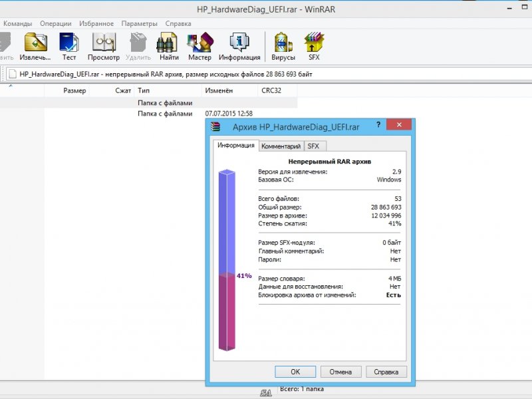The height and width of the screenshot is (399, 532).
Task: Click the archive description text in address bar
Action: [x=166, y=74]
